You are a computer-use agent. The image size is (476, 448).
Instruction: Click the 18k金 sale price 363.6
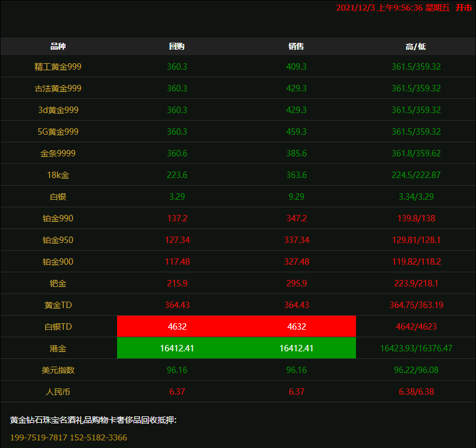[x=296, y=175]
